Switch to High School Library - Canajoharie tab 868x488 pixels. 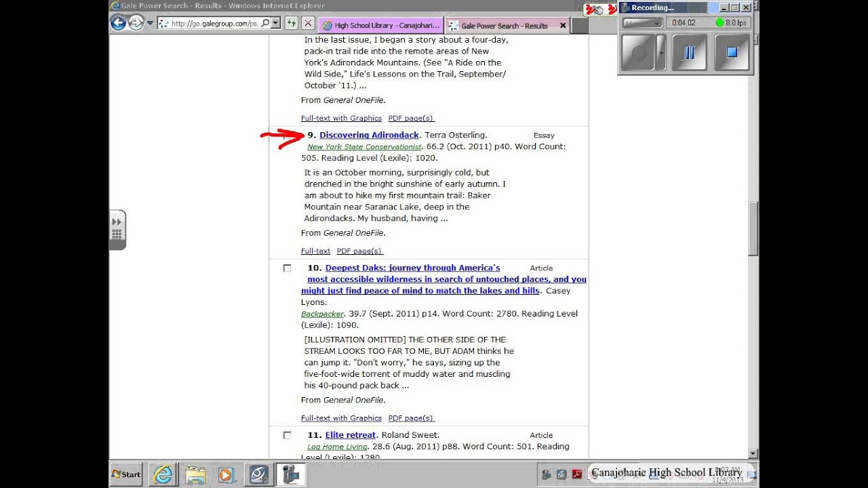pos(381,26)
